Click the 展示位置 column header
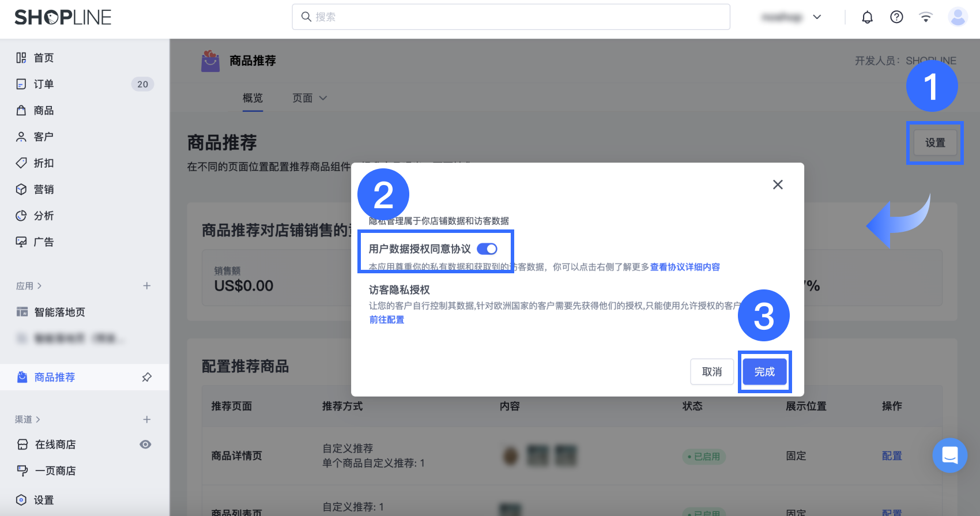980x516 pixels. [x=806, y=406]
